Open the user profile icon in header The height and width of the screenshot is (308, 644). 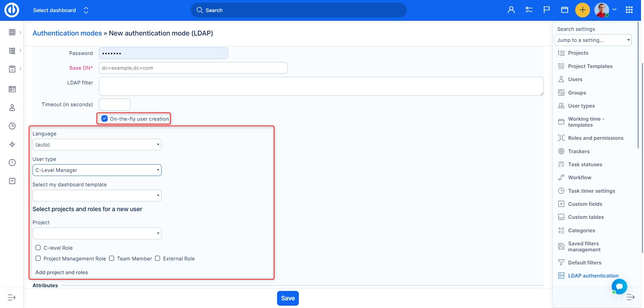click(511, 10)
